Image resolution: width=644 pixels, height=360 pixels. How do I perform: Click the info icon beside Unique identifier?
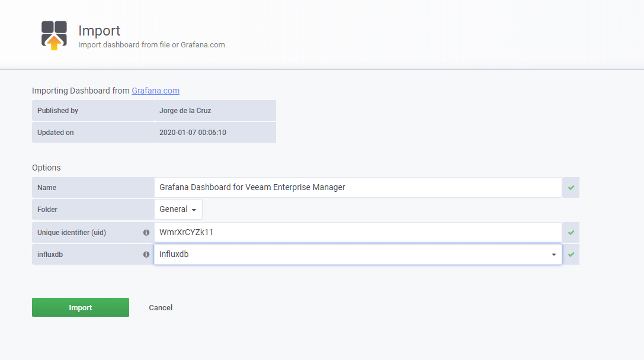(146, 232)
